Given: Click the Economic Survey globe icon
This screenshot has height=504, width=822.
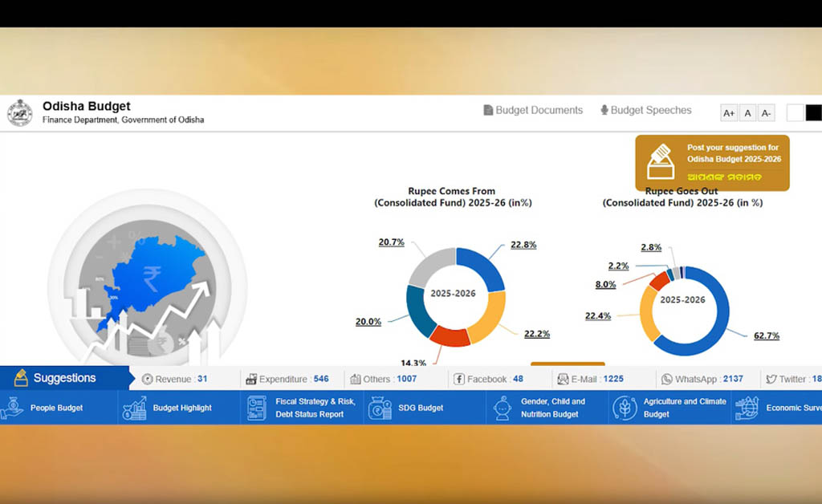Looking at the screenshot, I should [747, 408].
